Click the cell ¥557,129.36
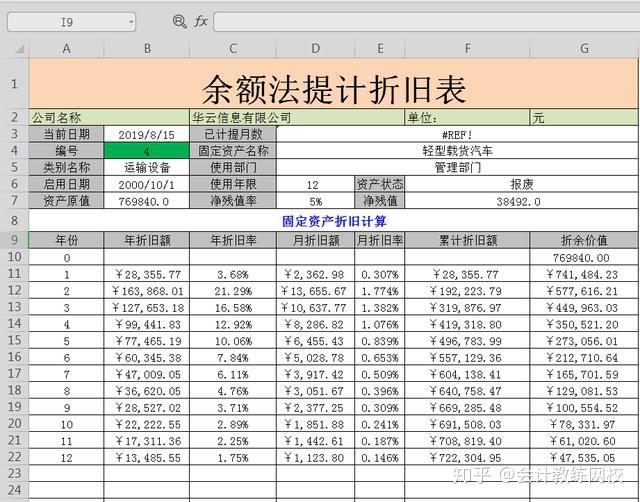Viewport: 640px width, 502px height. coord(467,358)
